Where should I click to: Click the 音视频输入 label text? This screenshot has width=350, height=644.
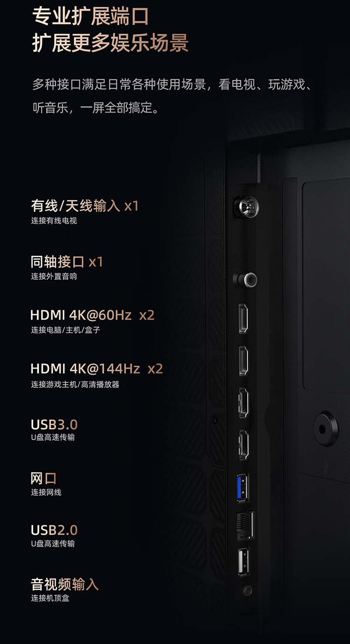pyautogui.click(x=65, y=584)
